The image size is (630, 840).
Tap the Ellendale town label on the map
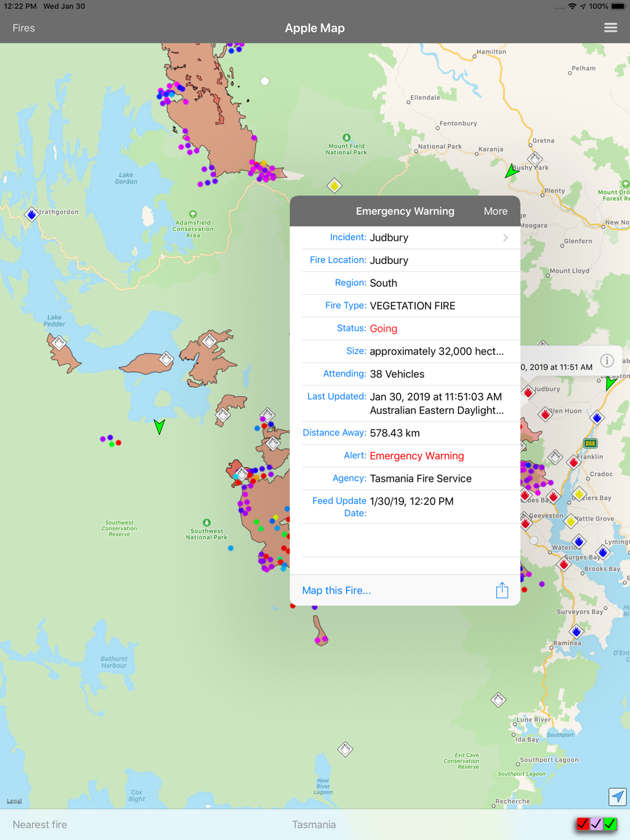click(425, 98)
